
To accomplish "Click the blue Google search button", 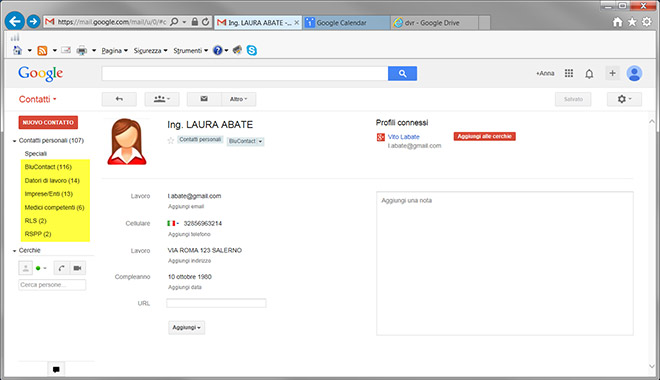I will coord(402,73).
